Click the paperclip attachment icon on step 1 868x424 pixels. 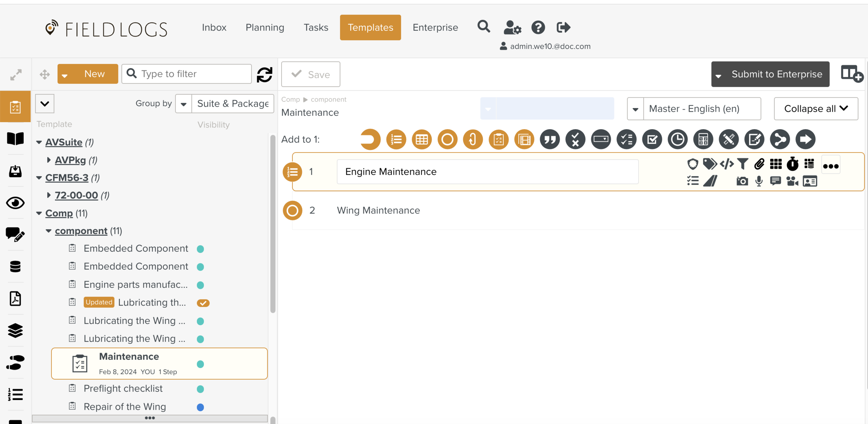[759, 164]
